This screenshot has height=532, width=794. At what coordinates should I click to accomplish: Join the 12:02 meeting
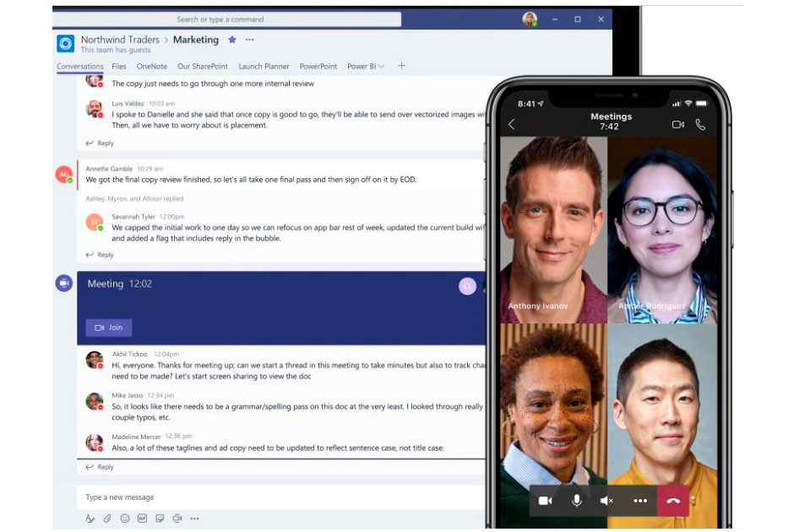[x=109, y=328]
